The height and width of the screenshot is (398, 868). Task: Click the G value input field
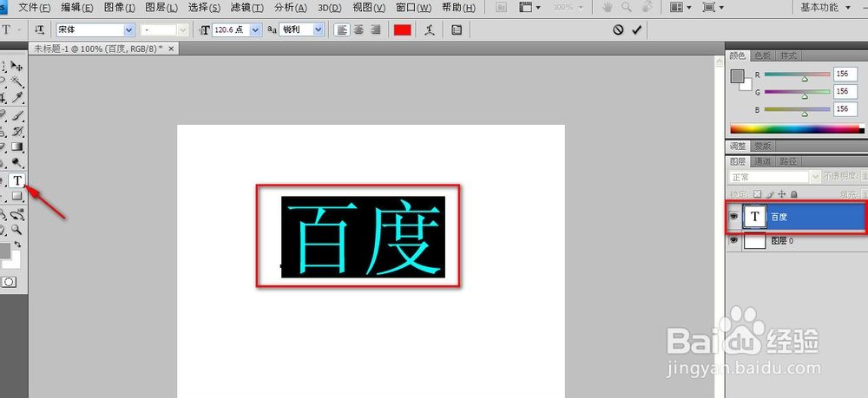(x=845, y=91)
